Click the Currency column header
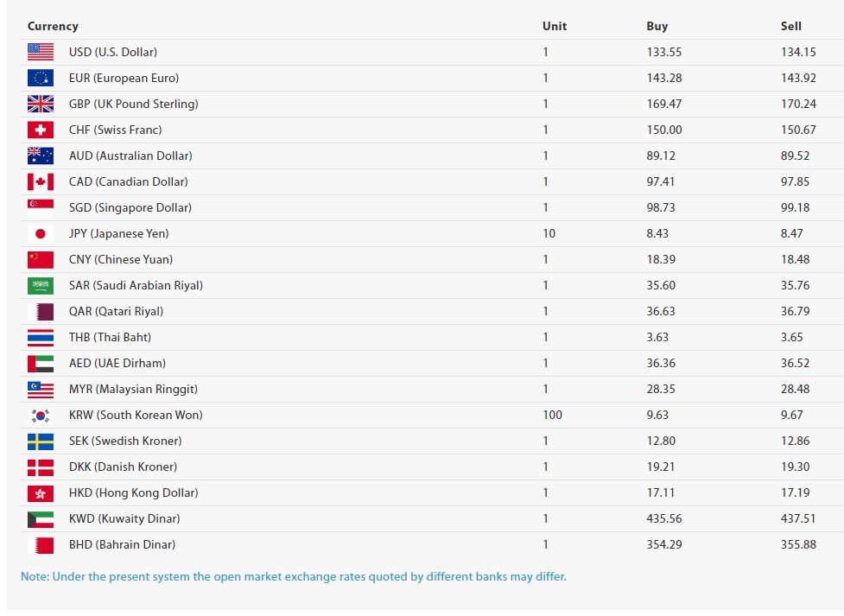 click(x=53, y=26)
